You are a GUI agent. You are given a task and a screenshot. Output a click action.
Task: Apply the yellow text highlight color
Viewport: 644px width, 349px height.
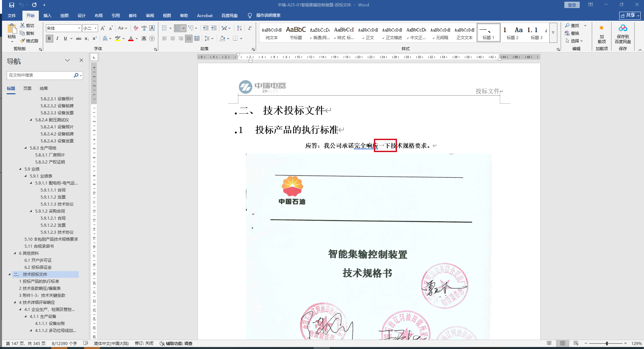117,38
